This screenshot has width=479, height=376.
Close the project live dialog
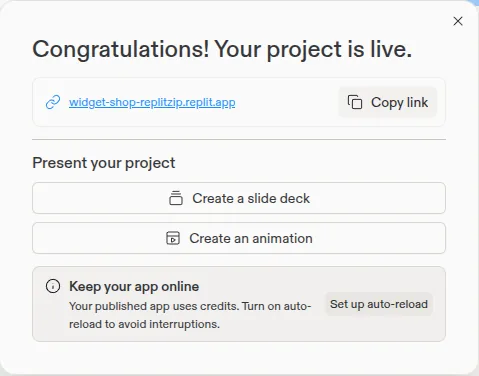[458, 21]
